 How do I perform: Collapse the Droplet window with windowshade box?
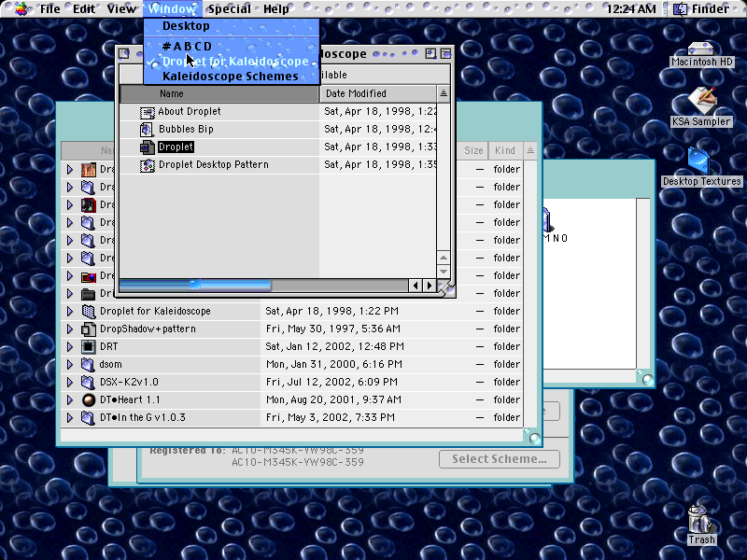click(x=446, y=54)
